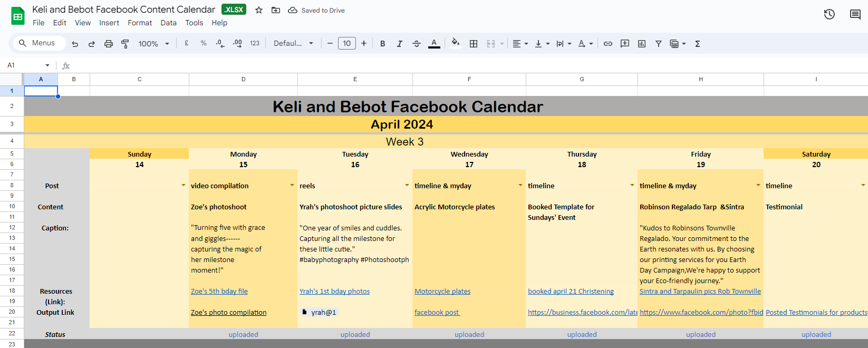Open the Edit menu
The image size is (868, 348).
coord(60,23)
